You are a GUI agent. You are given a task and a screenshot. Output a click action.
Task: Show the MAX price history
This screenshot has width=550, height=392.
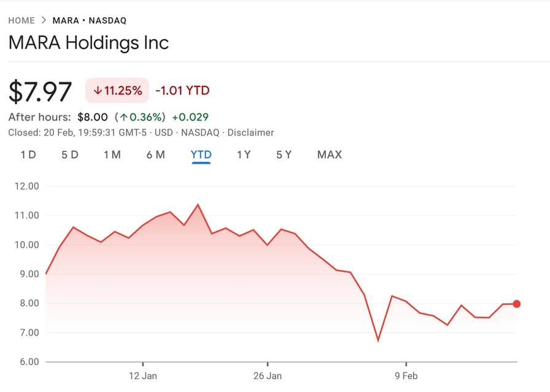click(x=330, y=155)
